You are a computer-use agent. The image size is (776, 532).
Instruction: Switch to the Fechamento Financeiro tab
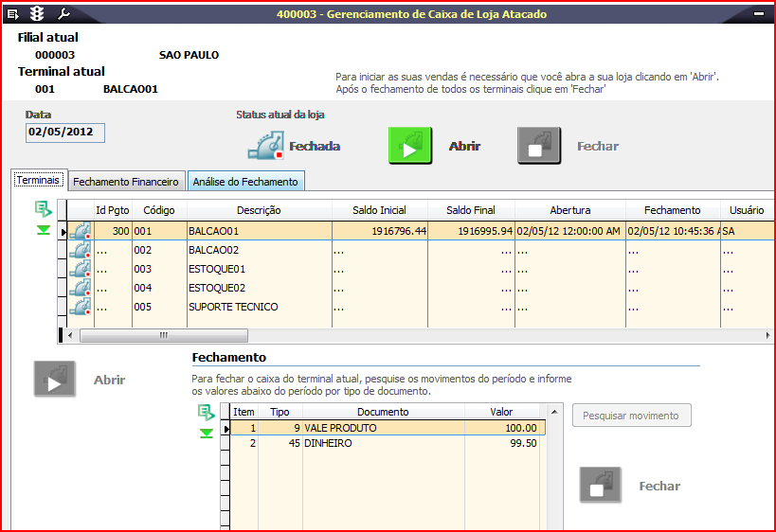pyautogui.click(x=125, y=181)
